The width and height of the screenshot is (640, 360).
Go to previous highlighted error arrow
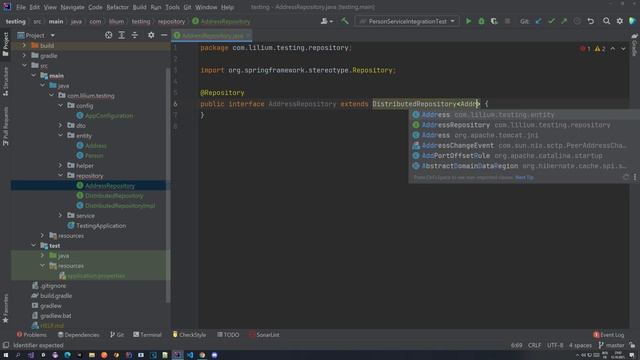point(613,49)
